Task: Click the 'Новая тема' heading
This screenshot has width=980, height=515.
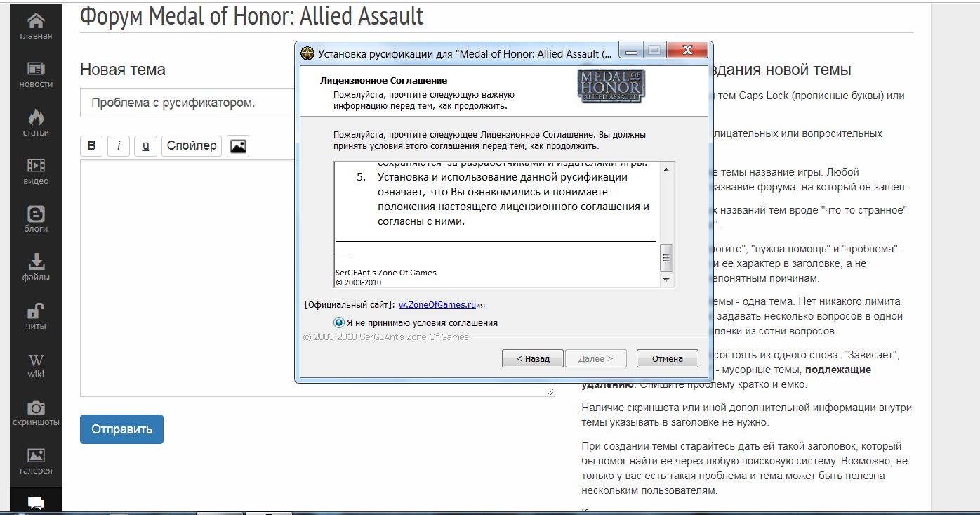Action: [x=123, y=70]
